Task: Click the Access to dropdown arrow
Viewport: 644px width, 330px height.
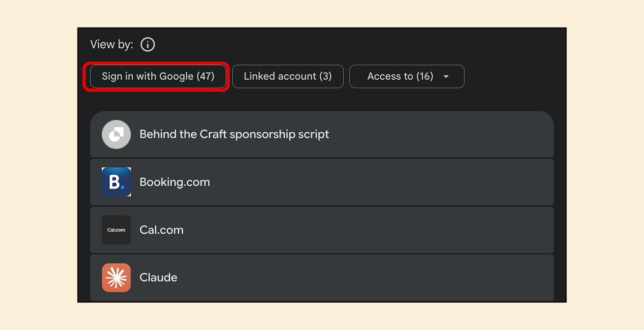Action: pyautogui.click(x=446, y=77)
